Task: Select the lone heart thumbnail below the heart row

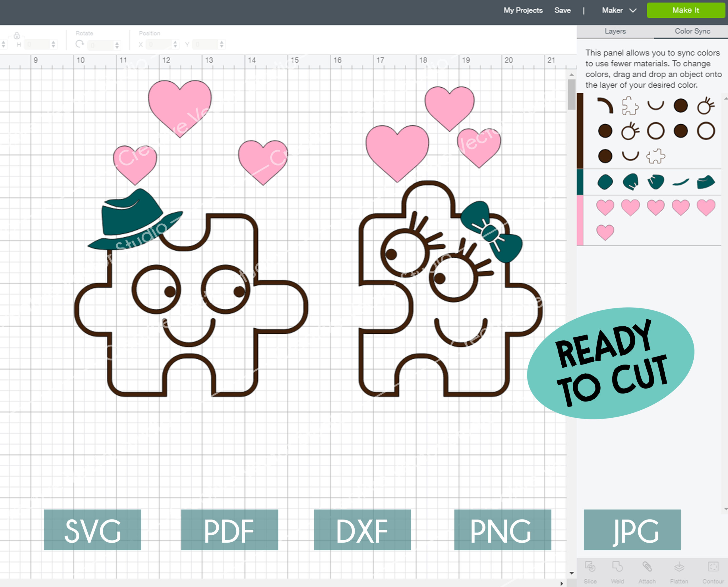Action: pos(605,233)
